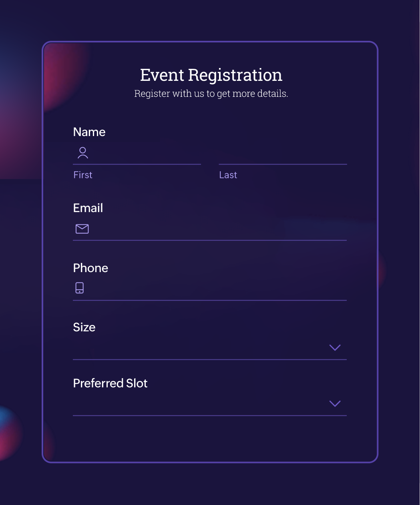Image resolution: width=420 pixels, height=505 pixels.
Task: Click the Size field label
Action: [x=84, y=327]
